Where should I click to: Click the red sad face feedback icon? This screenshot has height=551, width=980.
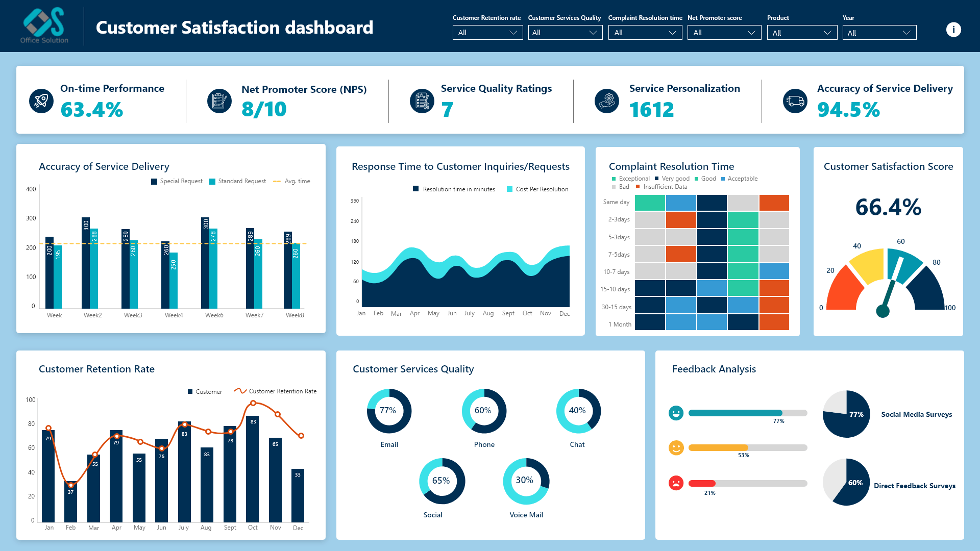676,483
